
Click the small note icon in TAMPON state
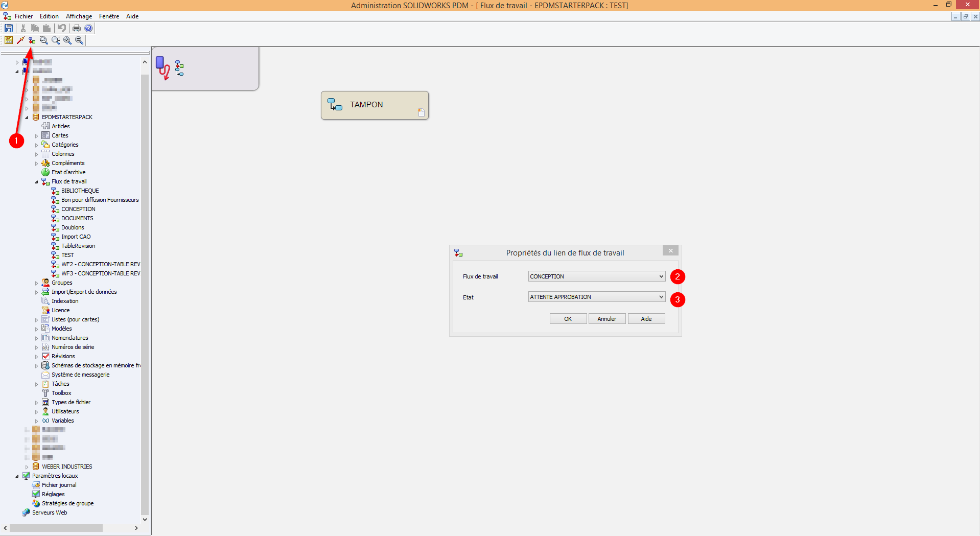coord(421,112)
